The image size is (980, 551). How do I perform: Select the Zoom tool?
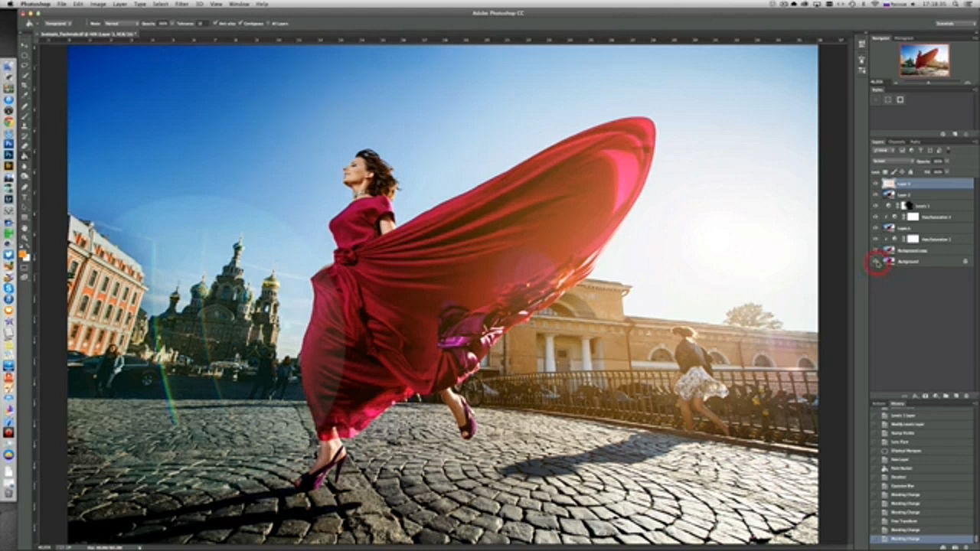25,237
